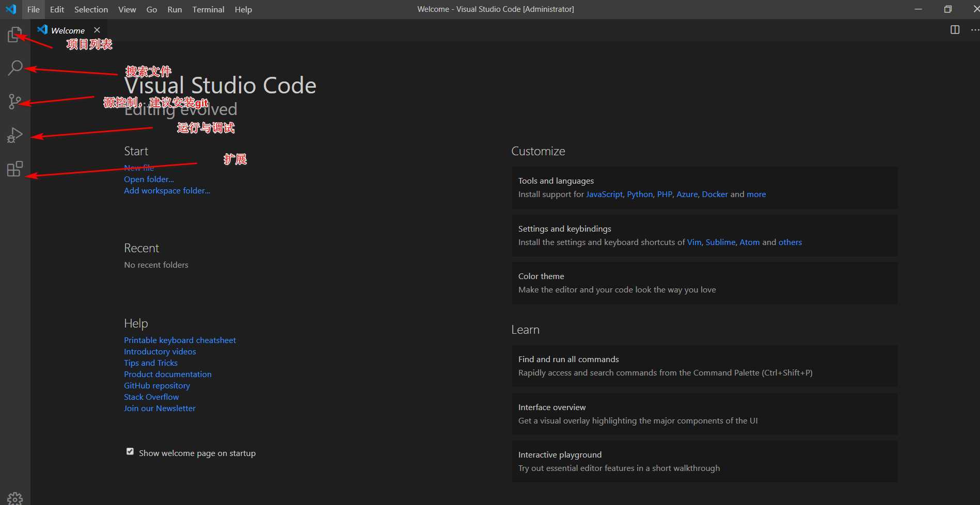Install Docker support link

tap(715, 194)
